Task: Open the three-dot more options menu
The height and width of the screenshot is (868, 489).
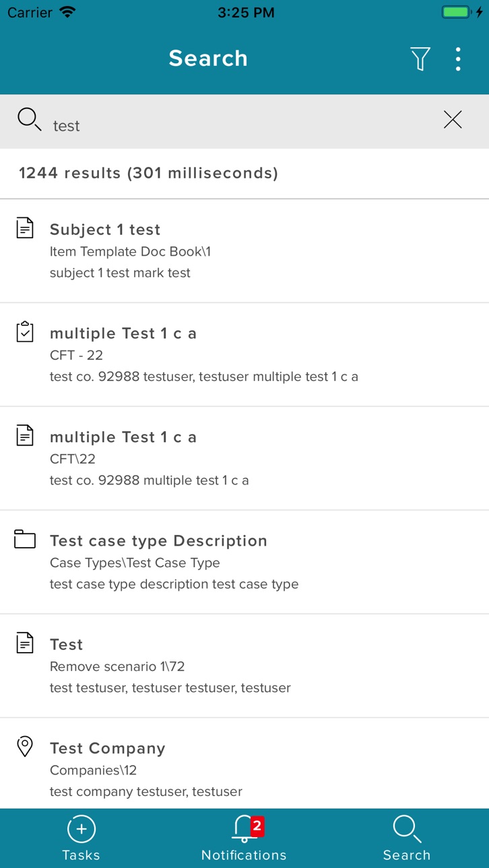Action: 458,59
